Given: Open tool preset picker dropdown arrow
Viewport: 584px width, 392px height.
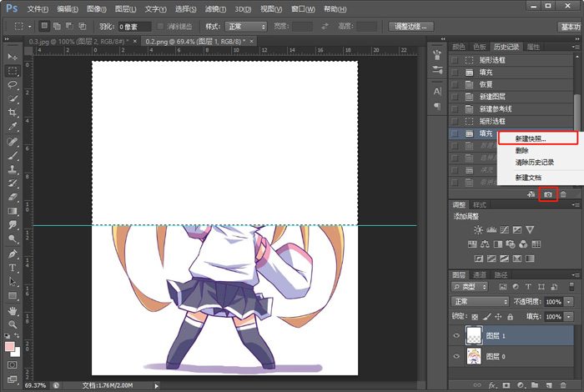Looking at the screenshot, I should pyautogui.click(x=30, y=27).
